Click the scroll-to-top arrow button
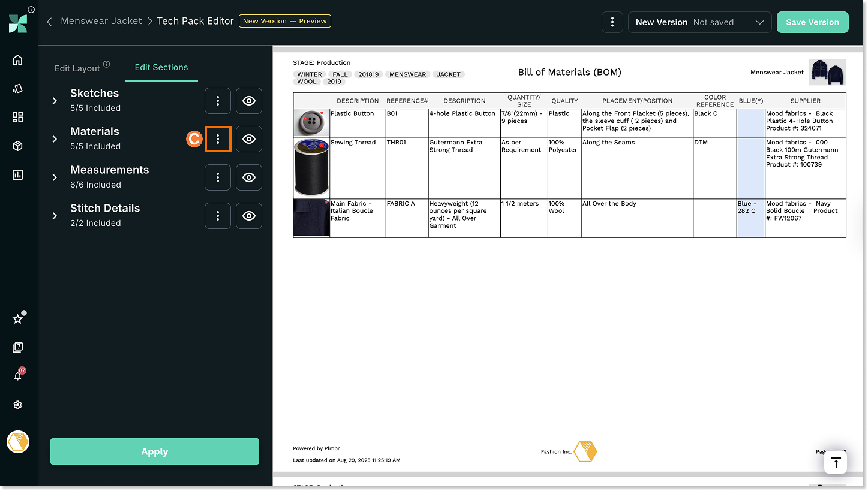Image resolution: width=868 pixels, height=491 pixels. coord(836,463)
